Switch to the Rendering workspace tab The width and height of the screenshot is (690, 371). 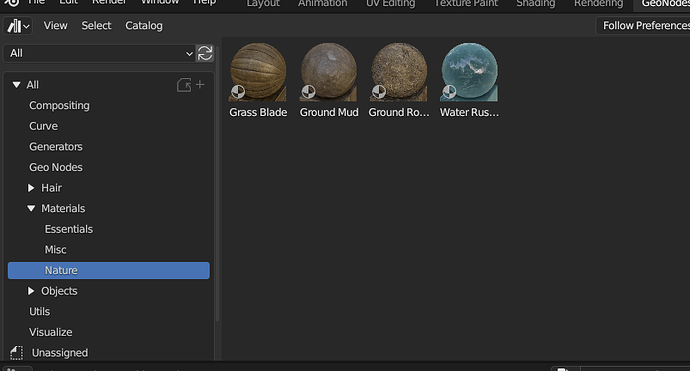click(x=598, y=4)
